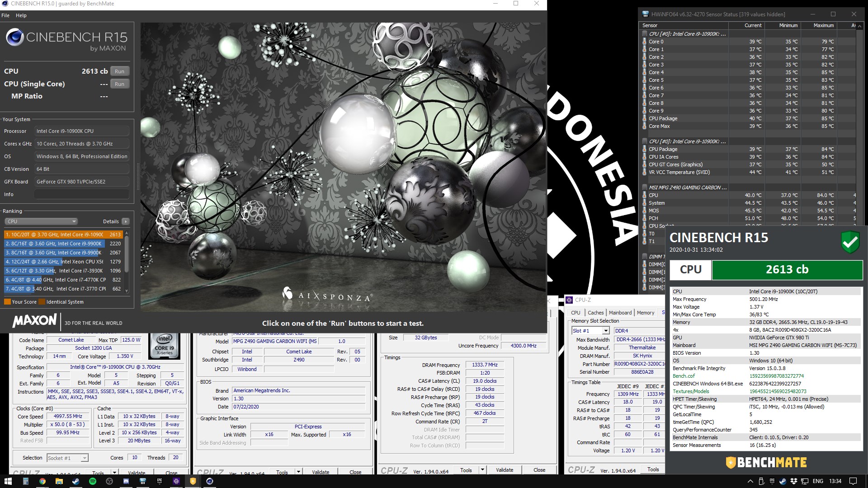
Task: Open the Dropbox tray icon
Action: [793, 481]
